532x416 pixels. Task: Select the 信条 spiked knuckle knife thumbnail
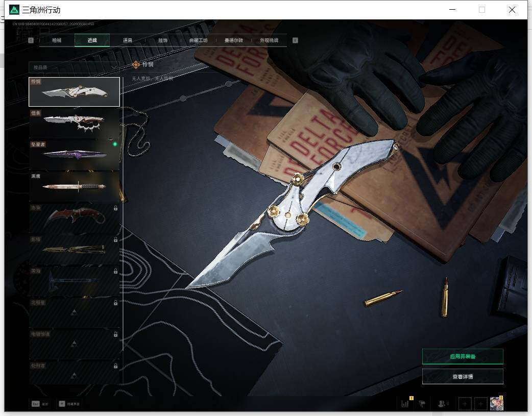point(75,123)
